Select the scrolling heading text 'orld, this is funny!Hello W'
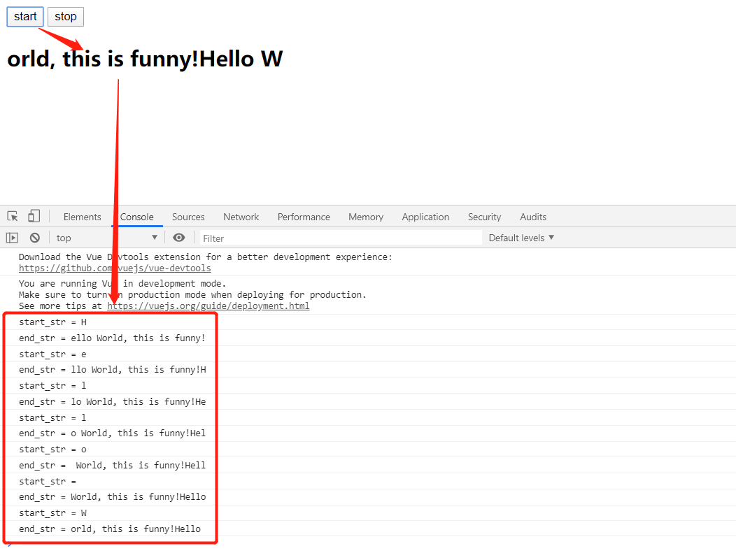The image size is (736, 560). coord(145,59)
